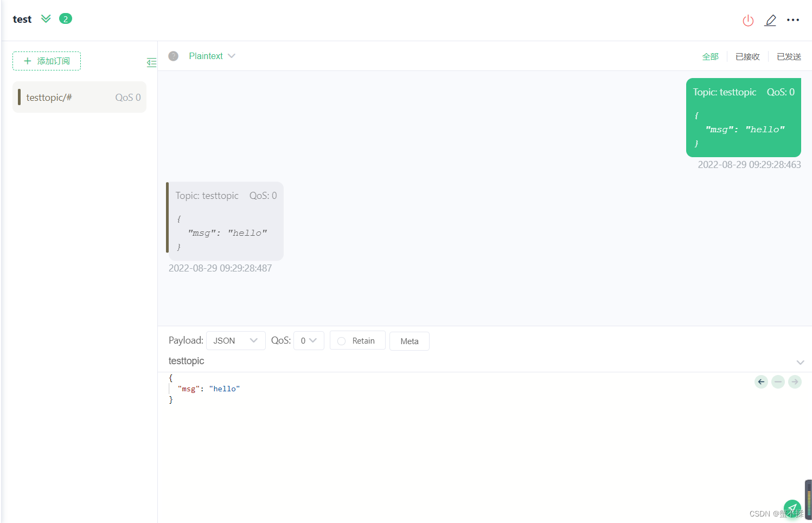Screen dimensions: 812x523
Task: Open the three-dot more options menu
Action: click(793, 20)
